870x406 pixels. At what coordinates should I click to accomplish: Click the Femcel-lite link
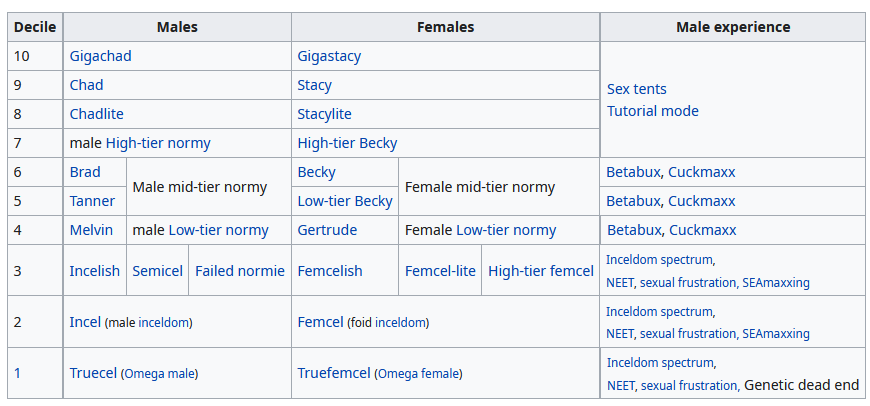(x=440, y=271)
